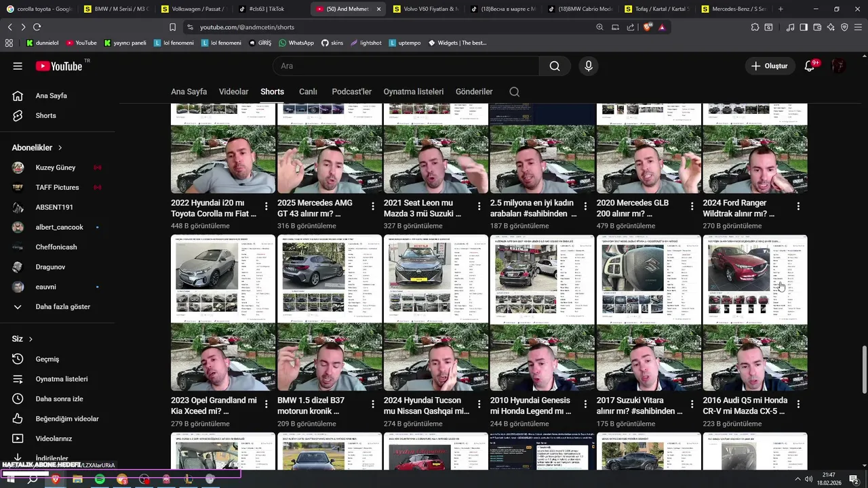Click the Oluştur create button
Viewport: 868px width, 488px height.
coord(770,66)
